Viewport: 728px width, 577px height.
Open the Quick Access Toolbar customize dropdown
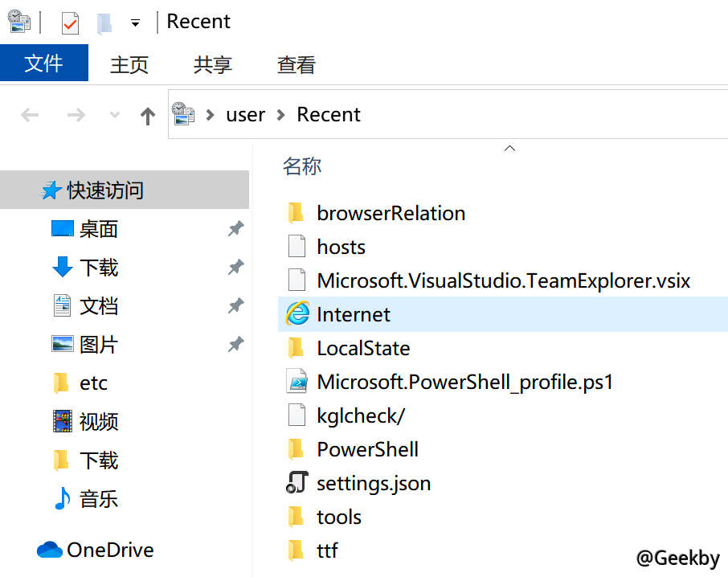135,22
